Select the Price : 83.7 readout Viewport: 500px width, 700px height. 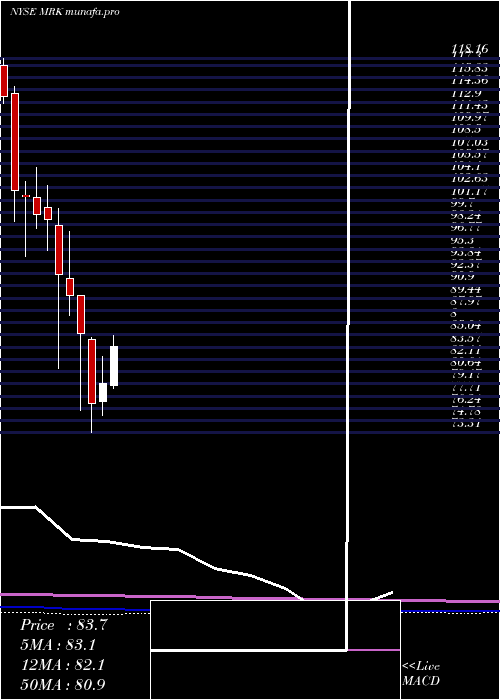(x=63, y=625)
